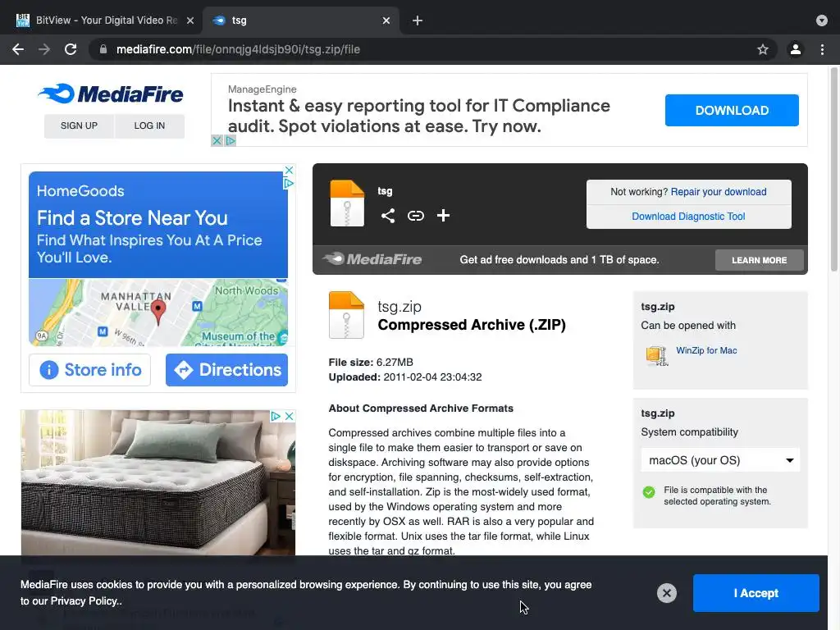Open the macOS system compatibility dropdown
Image resolution: width=840 pixels, height=630 pixels.
pos(720,460)
